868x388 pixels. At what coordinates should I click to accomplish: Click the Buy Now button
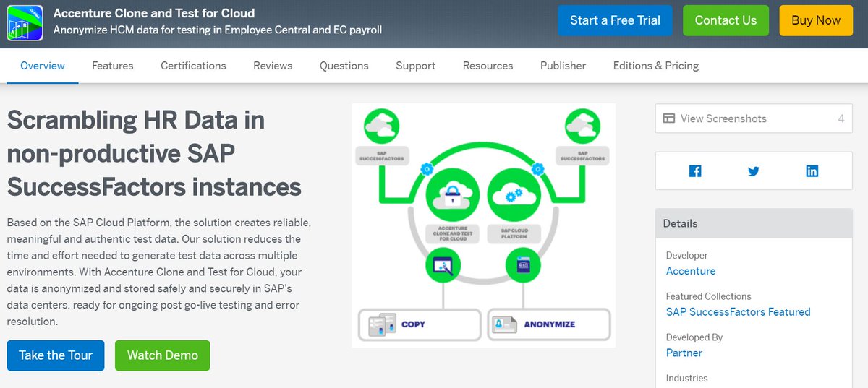coord(816,20)
